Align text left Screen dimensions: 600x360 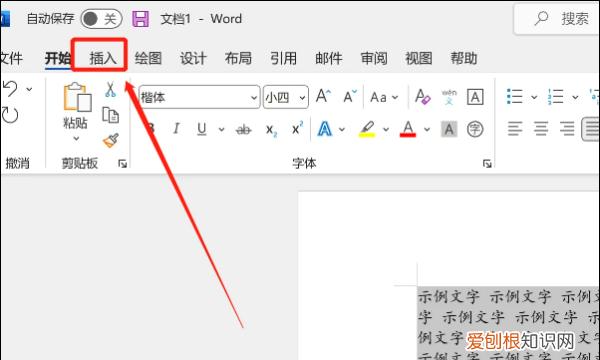[x=515, y=129]
